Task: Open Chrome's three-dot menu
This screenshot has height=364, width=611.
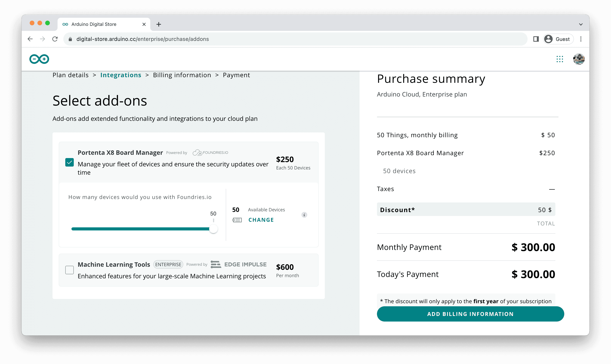Action: pyautogui.click(x=581, y=39)
